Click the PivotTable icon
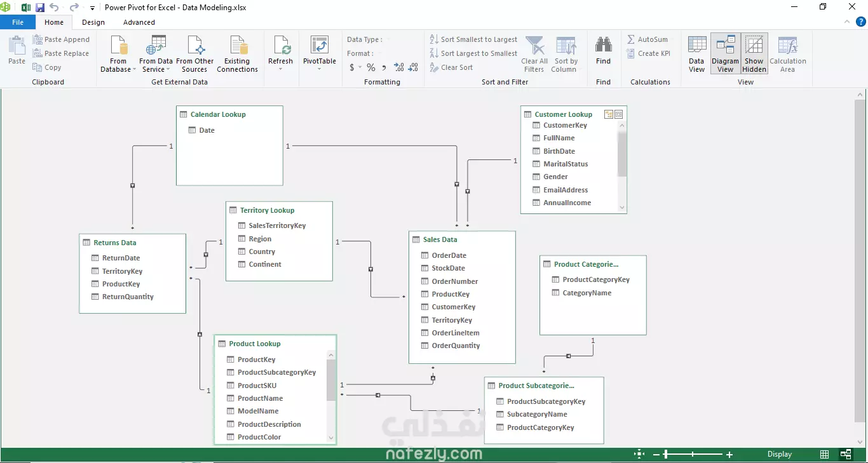This screenshot has width=868, height=463. tap(319, 46)
